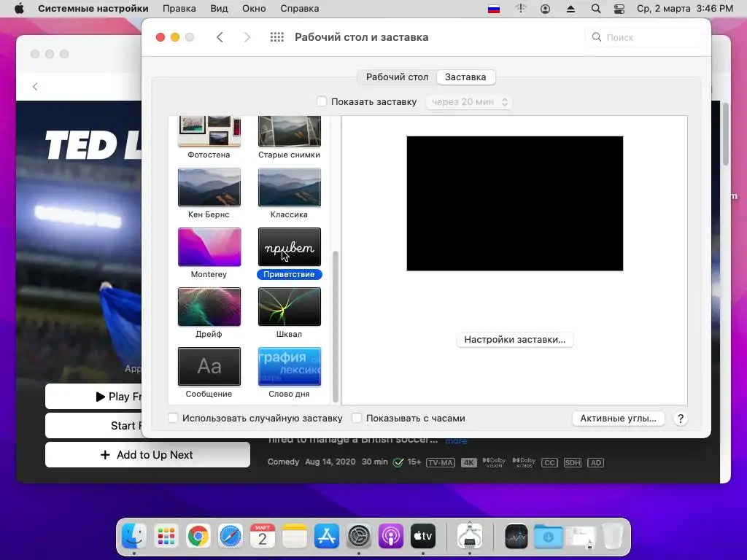Go back in the Apple TV window
This screenshot has width=747, height=560.
tap(35, 86)
